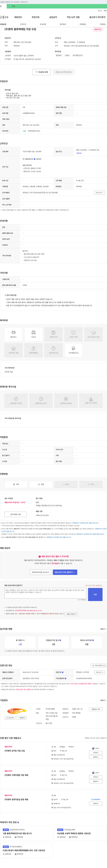Open the 실업급여 menu

coord(53,17)
